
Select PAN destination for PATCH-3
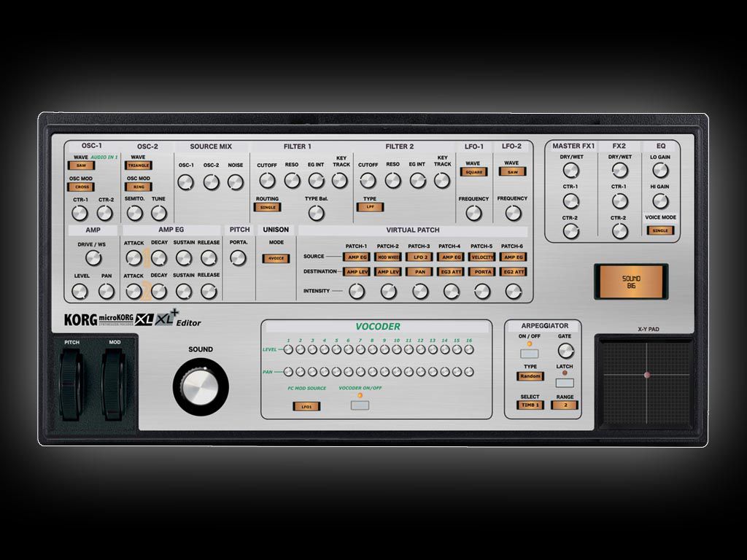[x=418, y=271]
